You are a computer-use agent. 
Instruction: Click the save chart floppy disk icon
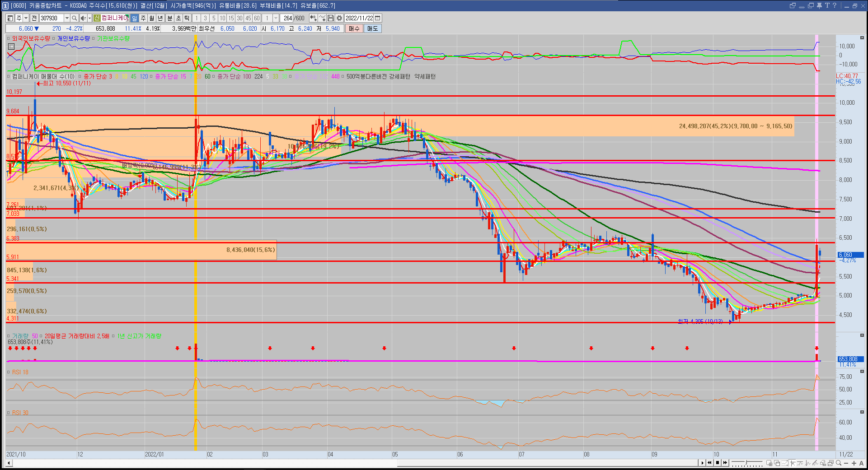[x=331, y=18]
